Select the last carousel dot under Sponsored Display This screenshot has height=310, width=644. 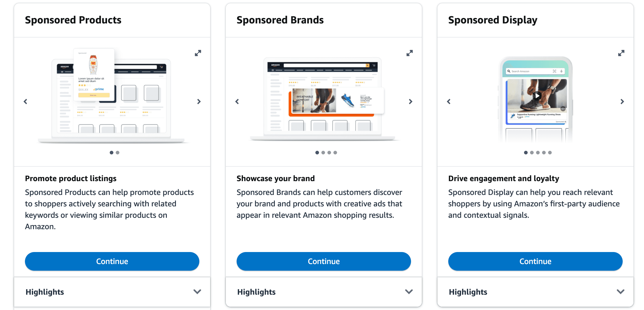coord(550,153)
